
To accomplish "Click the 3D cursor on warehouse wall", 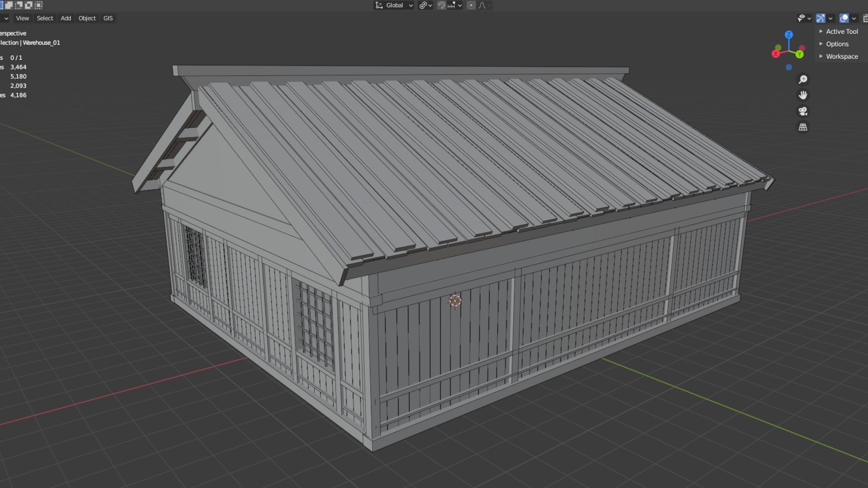I will [x=455, y=300].
